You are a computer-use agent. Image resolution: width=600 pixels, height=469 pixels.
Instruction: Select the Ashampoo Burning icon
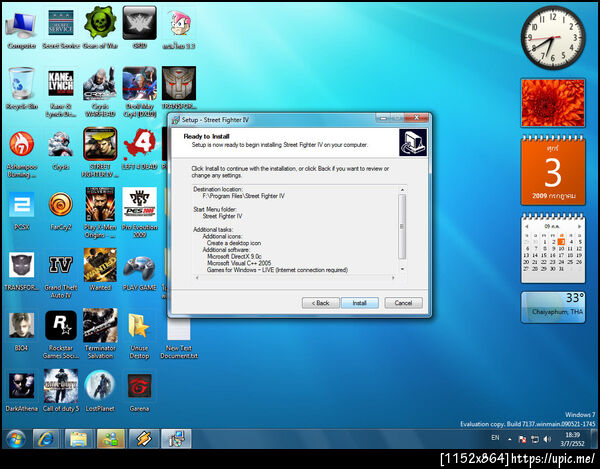(x=21, y=155)
